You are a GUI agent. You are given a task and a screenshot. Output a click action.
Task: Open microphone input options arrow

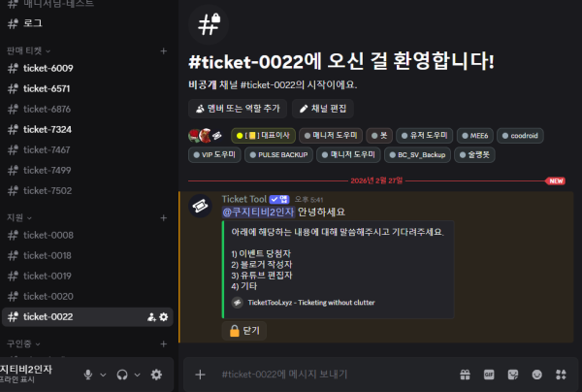coord(103,375)
